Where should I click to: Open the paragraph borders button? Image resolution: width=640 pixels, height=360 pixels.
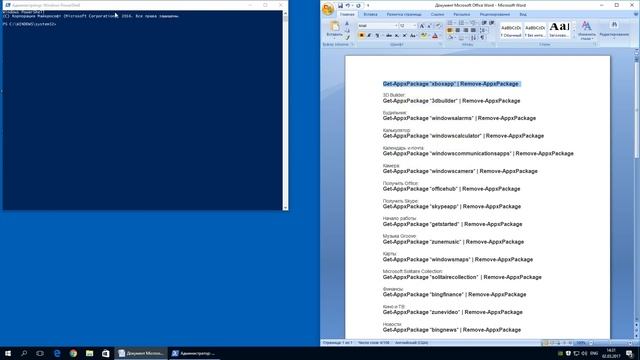point(462,38)
